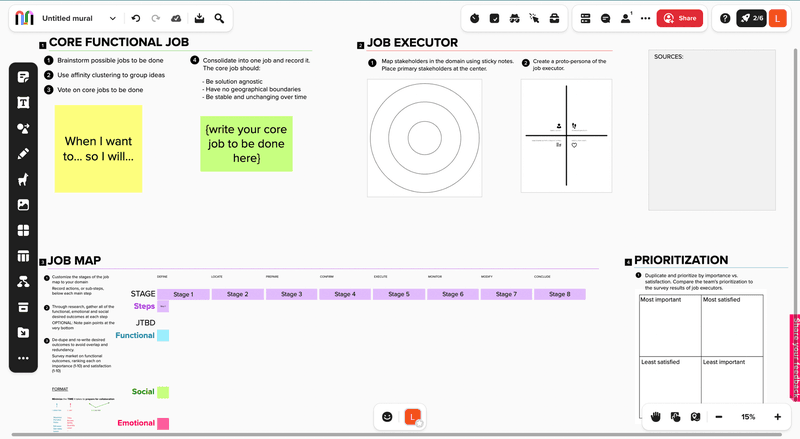Screen dimensions: 800x439
Task: Toggle the voting session checkbox icon
Action: [494, 18]
